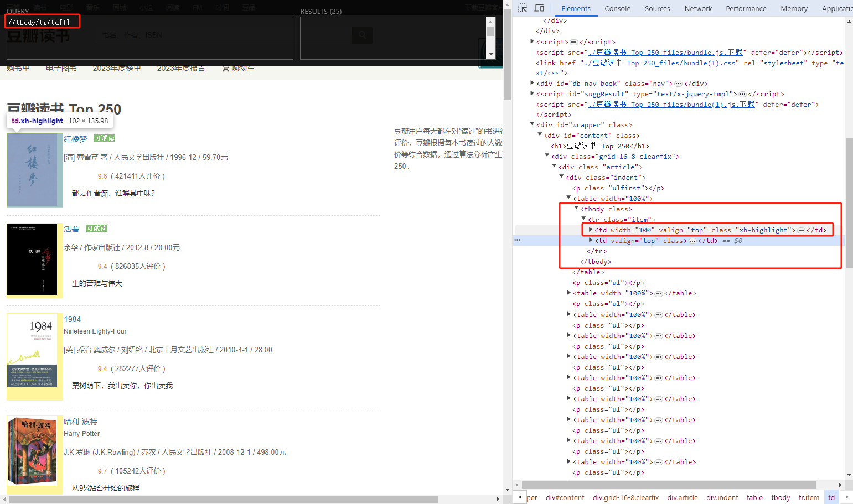The height and width of the screenshot is (504, 853).
Task: Click the DevTools horizontal scrollbar left arrow
Action: coord(518,485)
